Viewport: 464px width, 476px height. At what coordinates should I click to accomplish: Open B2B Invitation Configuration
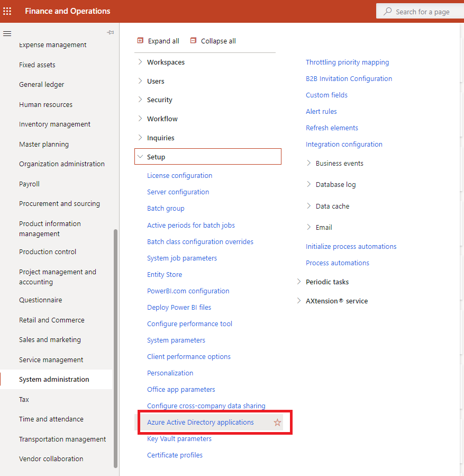tap(349, 78)
